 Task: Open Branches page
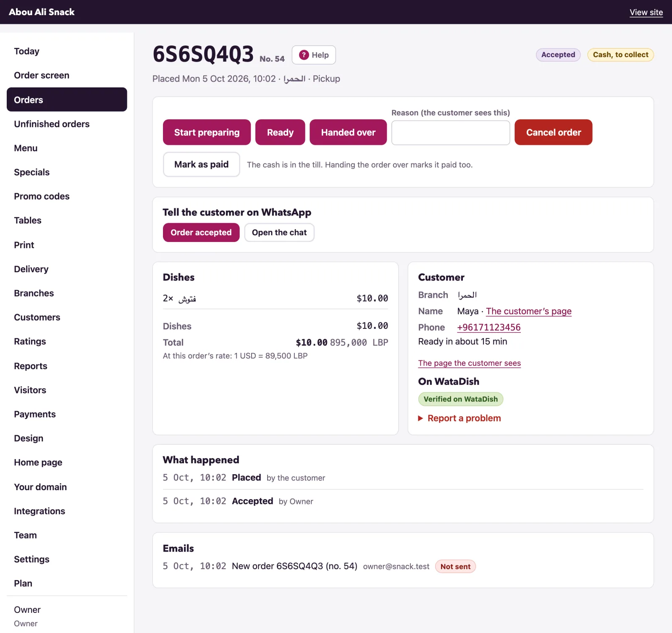coord(67,293)
